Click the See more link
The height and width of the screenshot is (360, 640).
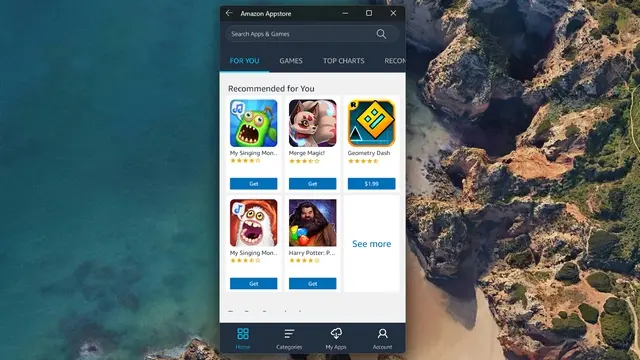click(x=371, y=244)
